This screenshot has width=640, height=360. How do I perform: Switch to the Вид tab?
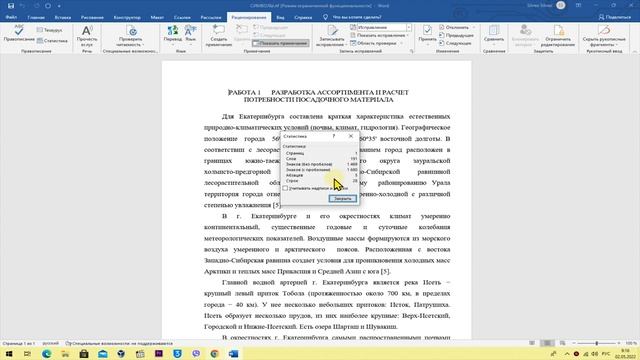click(x=280, y=17)
